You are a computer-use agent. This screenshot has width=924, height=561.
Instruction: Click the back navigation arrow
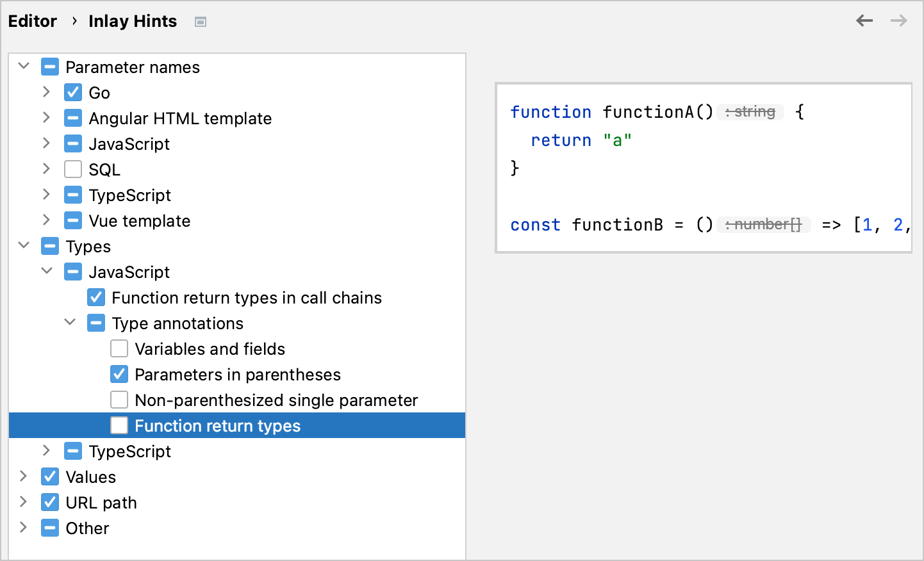pyautogui.click(x=864, y=20)
